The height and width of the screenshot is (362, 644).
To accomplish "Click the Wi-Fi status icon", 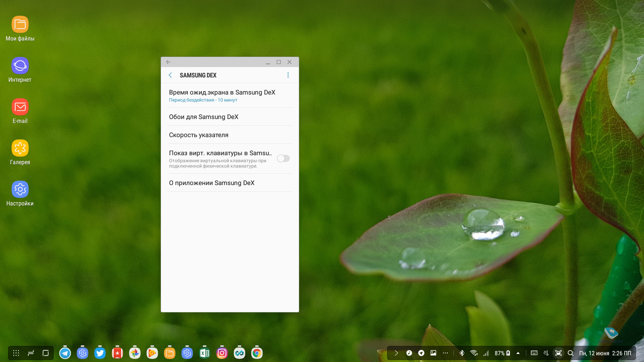I will pyautogui.click(x=474, y=353).
